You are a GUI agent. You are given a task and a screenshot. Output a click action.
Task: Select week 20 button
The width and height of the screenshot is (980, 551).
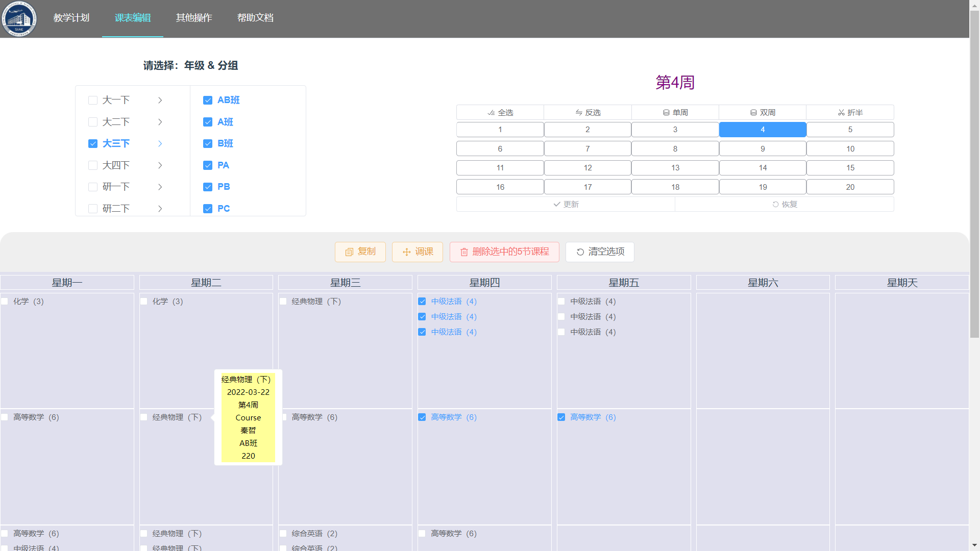(850, 187)
